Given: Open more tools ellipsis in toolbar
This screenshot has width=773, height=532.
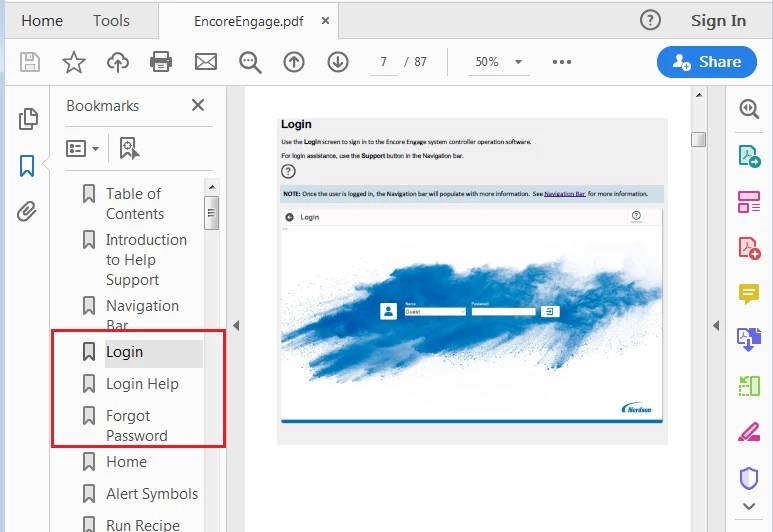Looking at the screenshot, I should (x=562, y=62).
